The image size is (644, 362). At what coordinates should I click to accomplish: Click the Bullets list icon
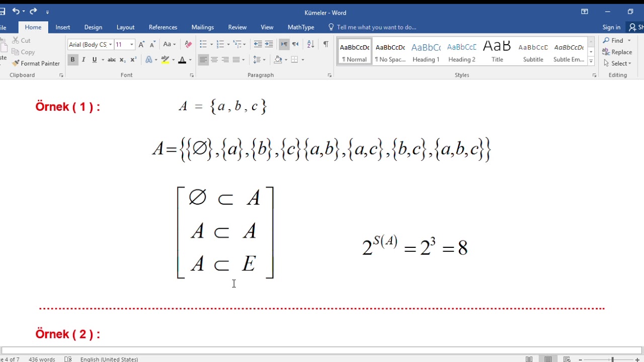[203, 44]
